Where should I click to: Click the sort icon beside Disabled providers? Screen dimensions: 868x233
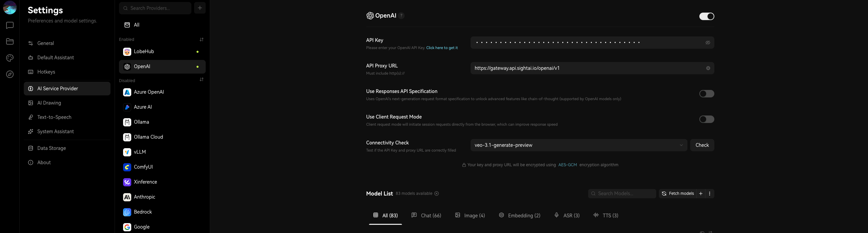click(202, 80)
